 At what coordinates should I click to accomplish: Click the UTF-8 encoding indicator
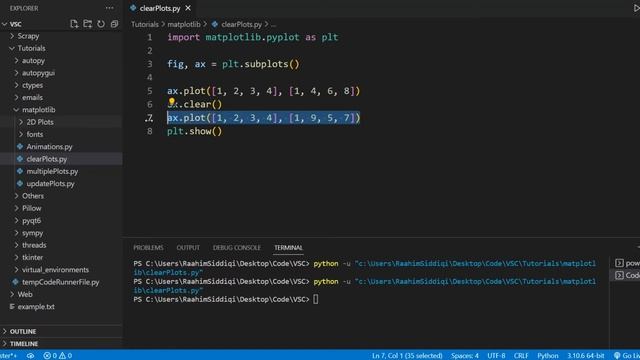tap(496, 356)
